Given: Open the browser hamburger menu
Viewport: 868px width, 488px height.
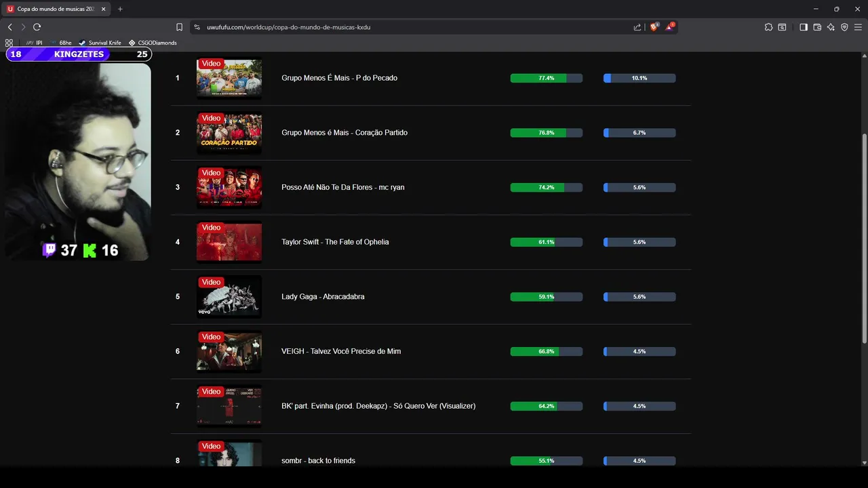Looking at the screenshot, I should [x=858, y=27].
